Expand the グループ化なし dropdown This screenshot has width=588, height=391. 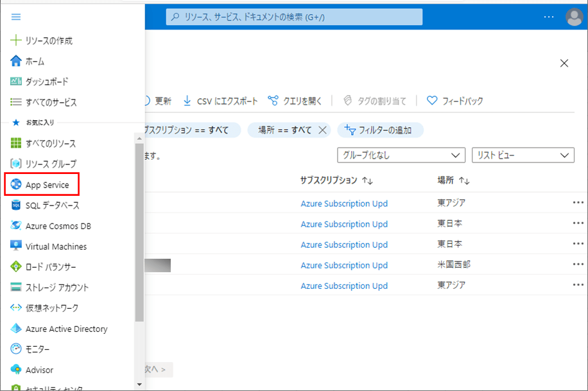click(401, 155)
